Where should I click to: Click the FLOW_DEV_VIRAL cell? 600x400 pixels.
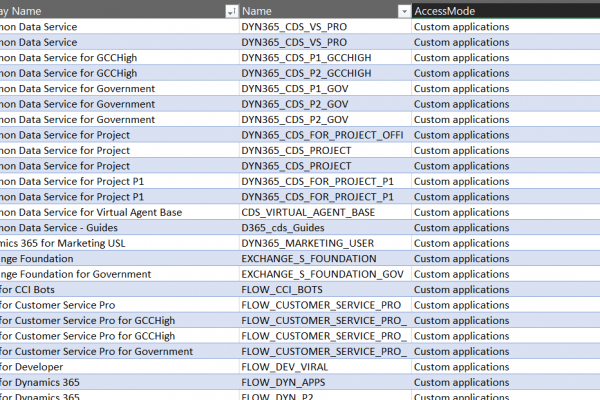tap(325, 367)
